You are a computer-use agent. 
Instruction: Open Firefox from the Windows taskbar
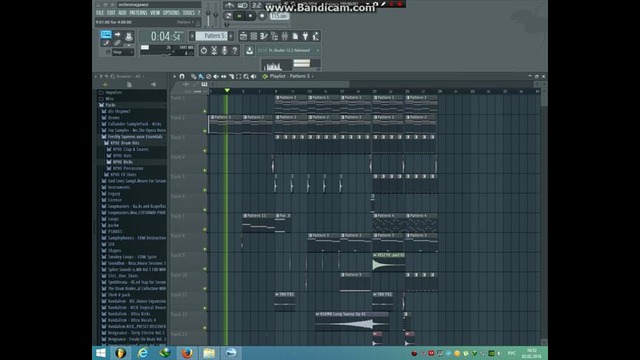coord(187,353)
